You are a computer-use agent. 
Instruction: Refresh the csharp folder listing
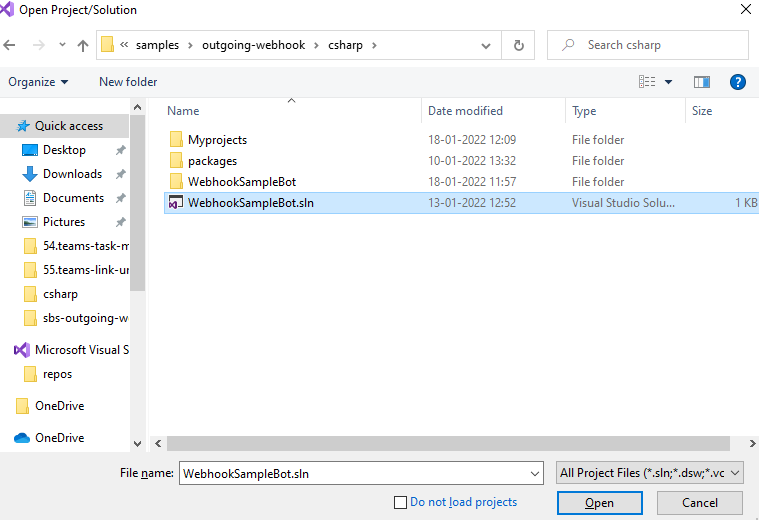pyautogui.click(x=518, y=45)
